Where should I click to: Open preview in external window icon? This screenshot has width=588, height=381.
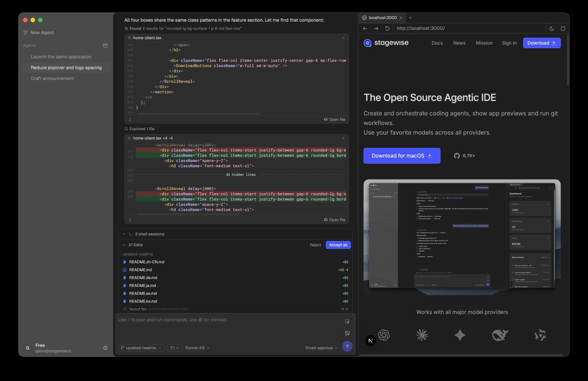pos(563,28)
